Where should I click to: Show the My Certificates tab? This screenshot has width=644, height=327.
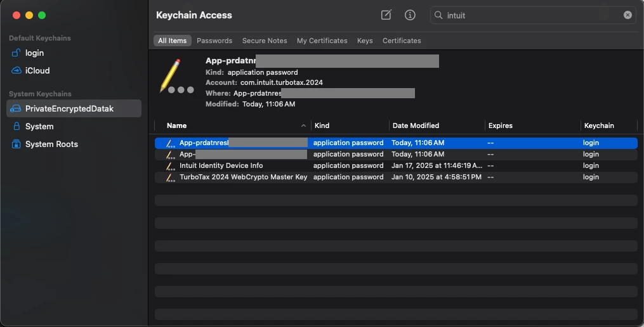(x=322, y=41)
